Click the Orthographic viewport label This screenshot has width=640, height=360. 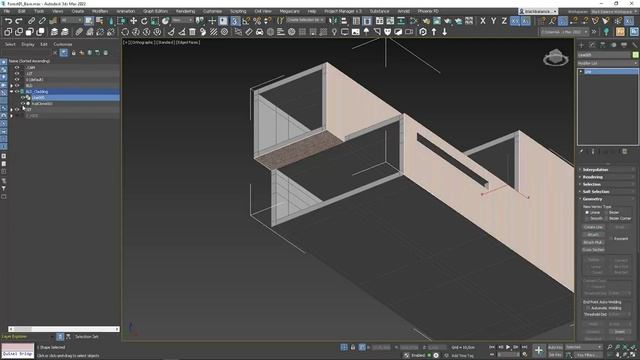142,42
